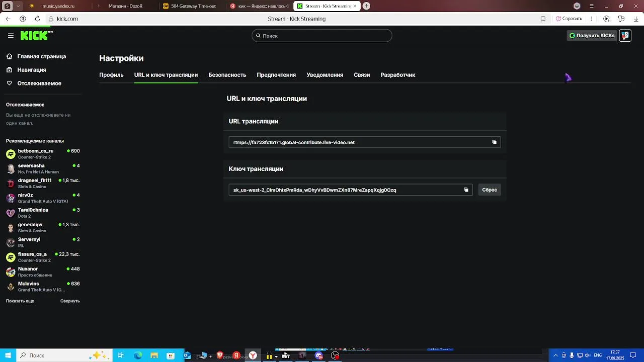Image resolution: width=644 pixels, height=362 pixels.
Task: Reload the page with refresh icon
Action: [x=37, y=19]
